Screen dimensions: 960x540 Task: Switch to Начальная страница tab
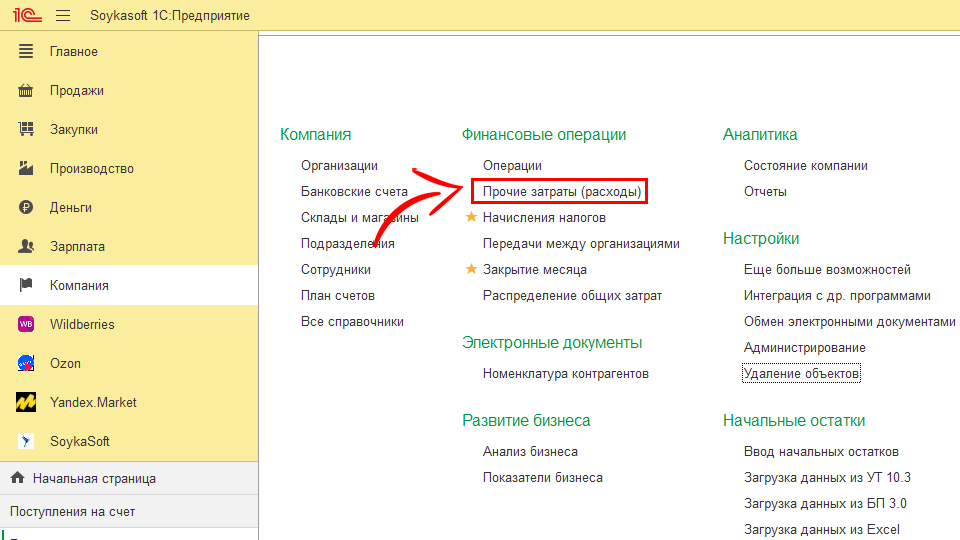[93, 479]
